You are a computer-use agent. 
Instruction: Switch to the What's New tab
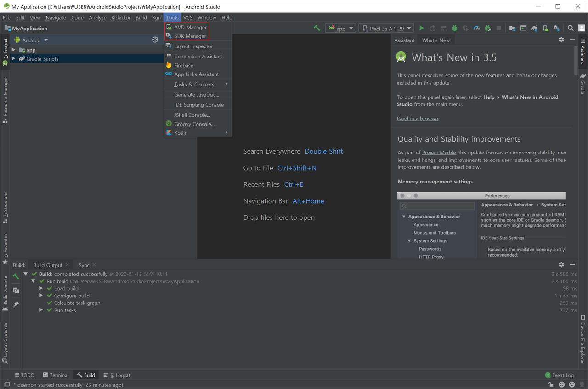pyautogui.click(x=436, y=40)
